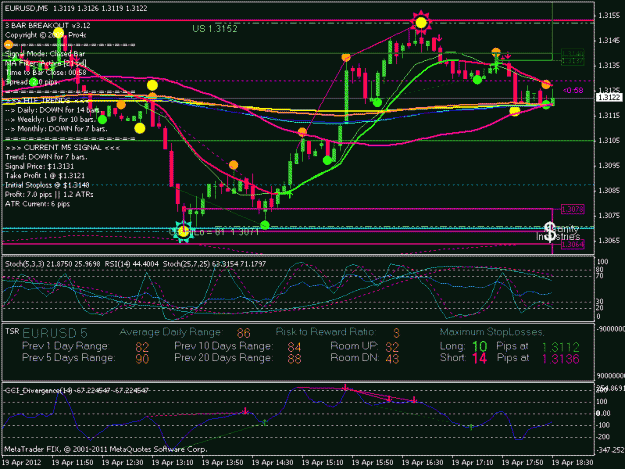Screen dimensions: 625x469
Task: Click the Average Daily Range value 86
Action: 244,333
